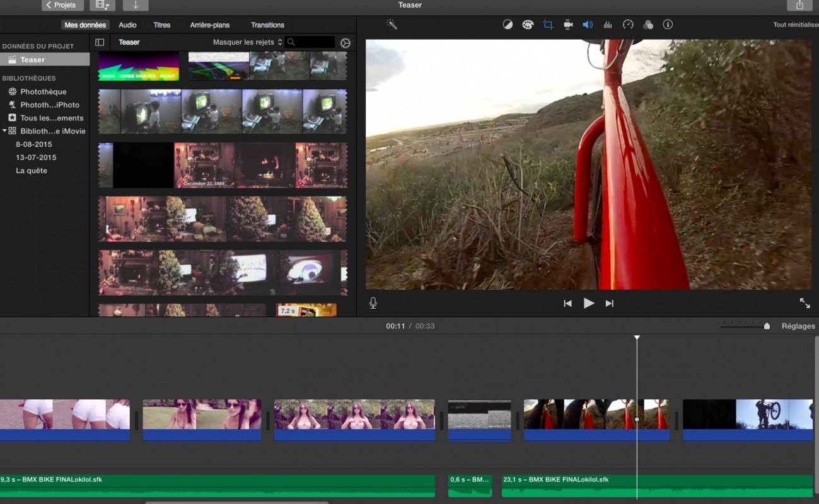Switch to Arrière-plans tab
Image resolution: width=819 pixels, height=504 pixels.
point(210,25)
